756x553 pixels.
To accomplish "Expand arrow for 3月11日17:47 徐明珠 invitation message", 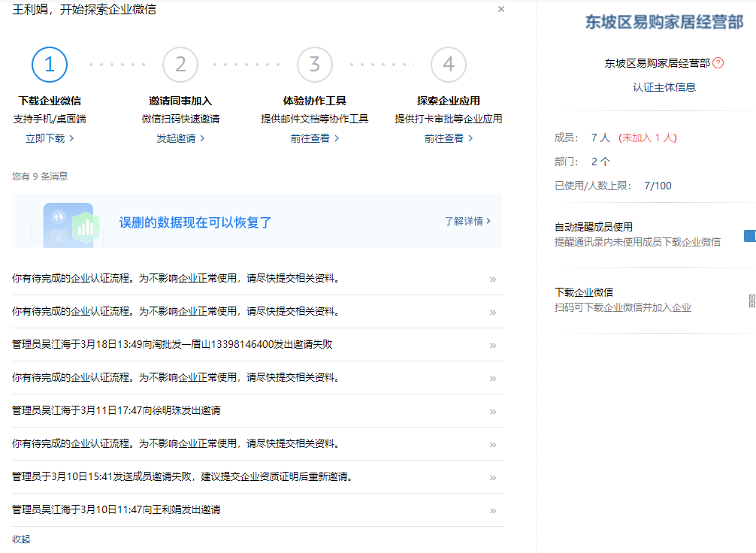I will point(493,411).
